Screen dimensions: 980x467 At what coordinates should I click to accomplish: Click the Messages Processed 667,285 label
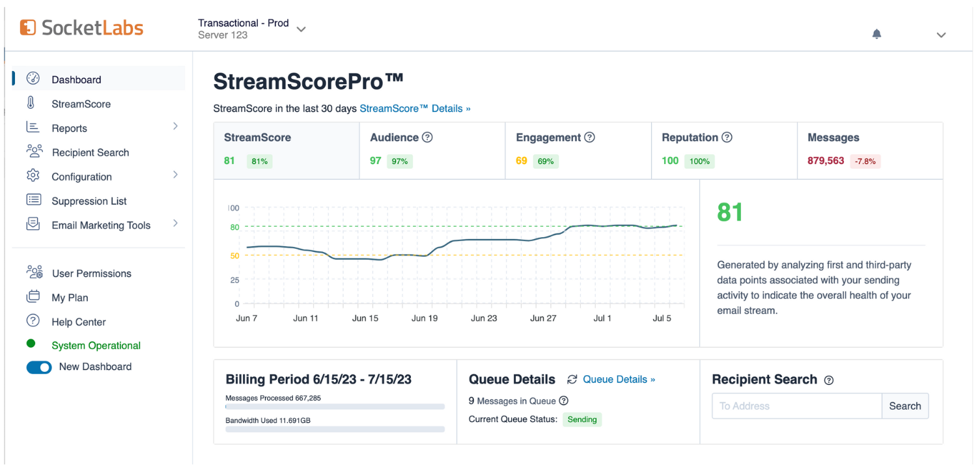[x=273, y=398]
